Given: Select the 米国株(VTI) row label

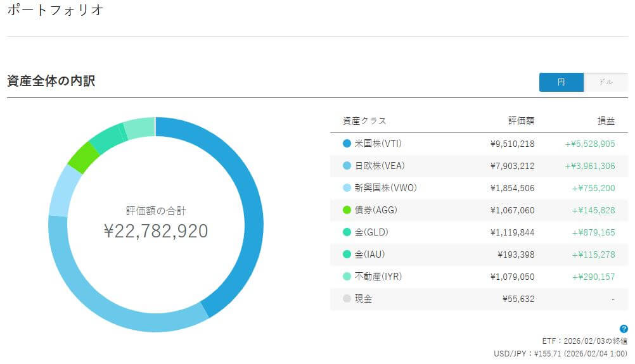Looking at the screenshot, I should [x=378, y=144].
